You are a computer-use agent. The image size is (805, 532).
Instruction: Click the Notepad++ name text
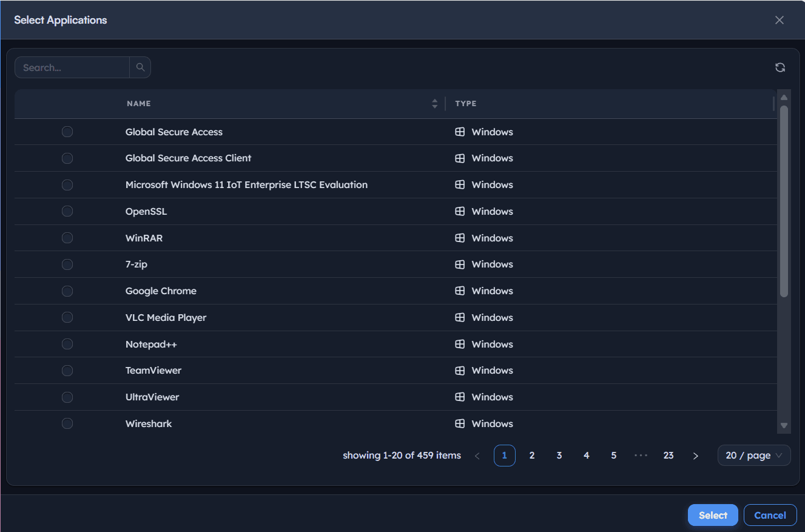click(x=151, y=344)
